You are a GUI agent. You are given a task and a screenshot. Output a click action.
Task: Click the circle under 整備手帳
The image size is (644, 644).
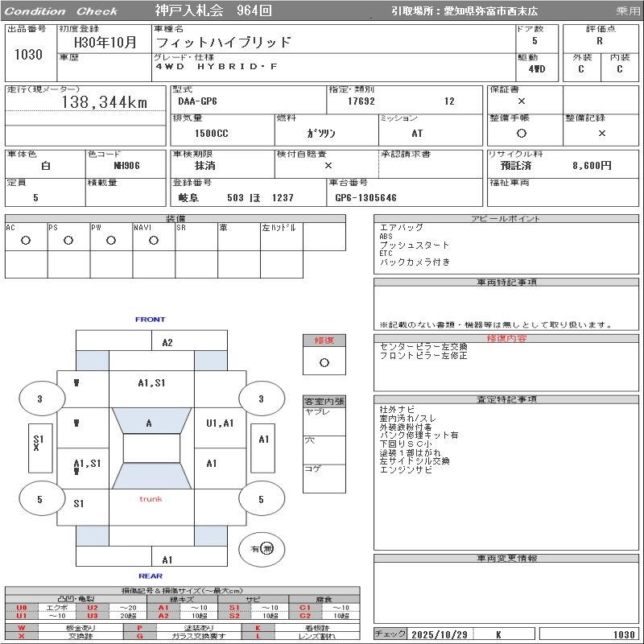coord(522,133)
